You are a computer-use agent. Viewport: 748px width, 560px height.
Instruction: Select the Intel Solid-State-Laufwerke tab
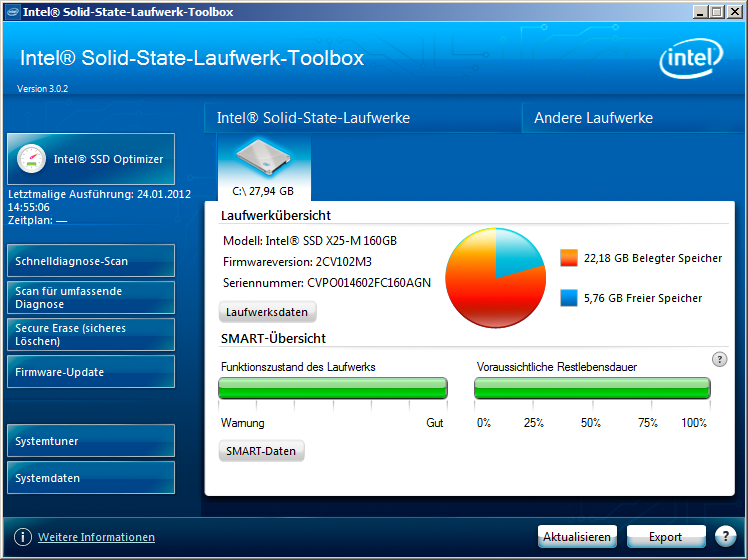(x=313, y=118)
